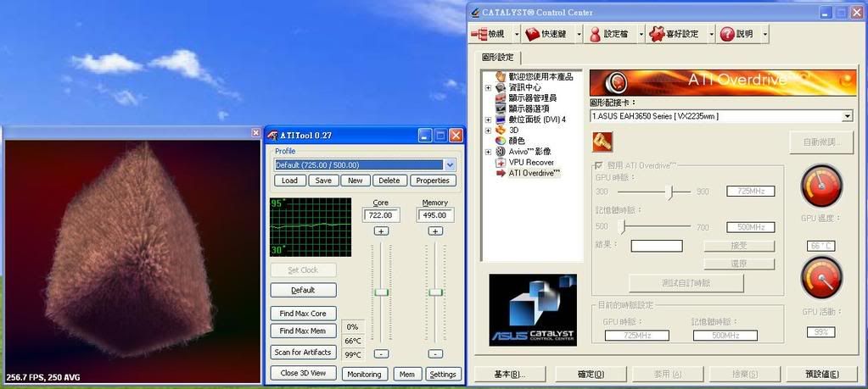Expand the 資訊中心 tree node
The image size is (868, 389).
pos(488,88)
